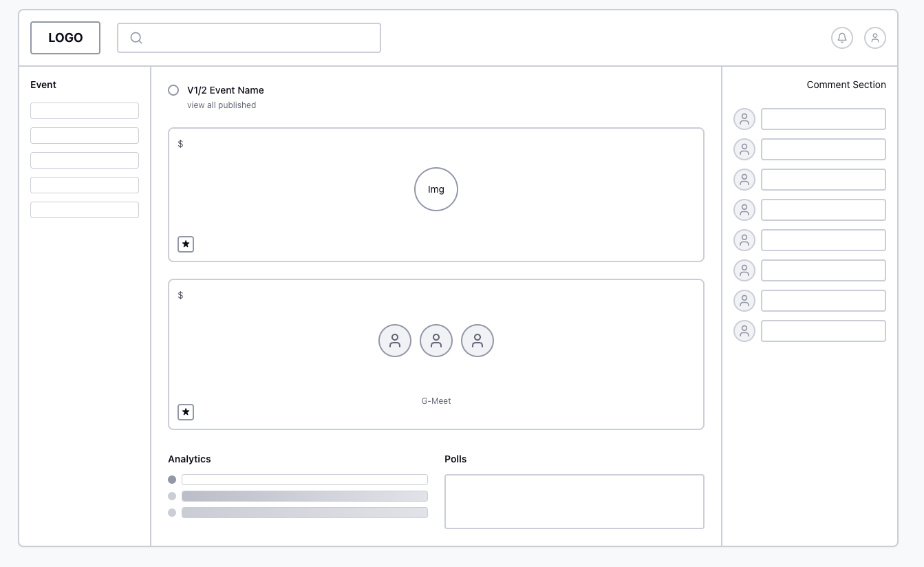Click the LOGO button
This screenshot has width=924, height=567.
click(x=65, y=38)
